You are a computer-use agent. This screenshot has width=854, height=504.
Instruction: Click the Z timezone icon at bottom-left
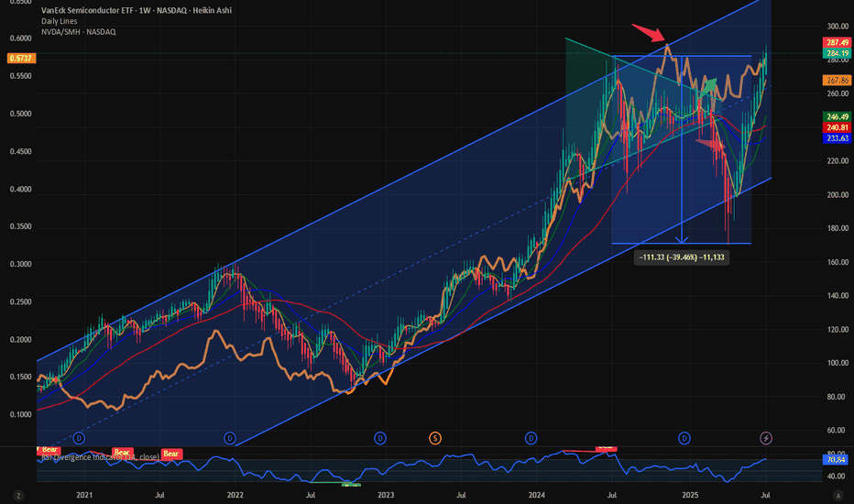(18, 495)
